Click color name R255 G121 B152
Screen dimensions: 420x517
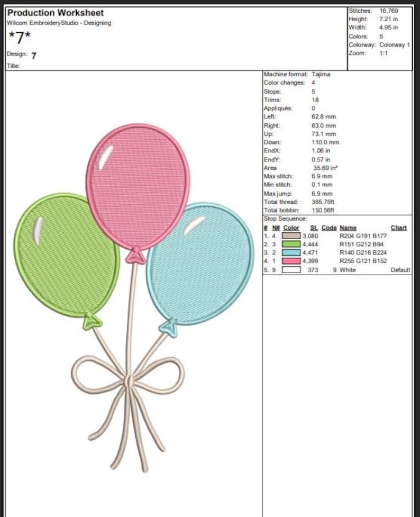point(363,261)
